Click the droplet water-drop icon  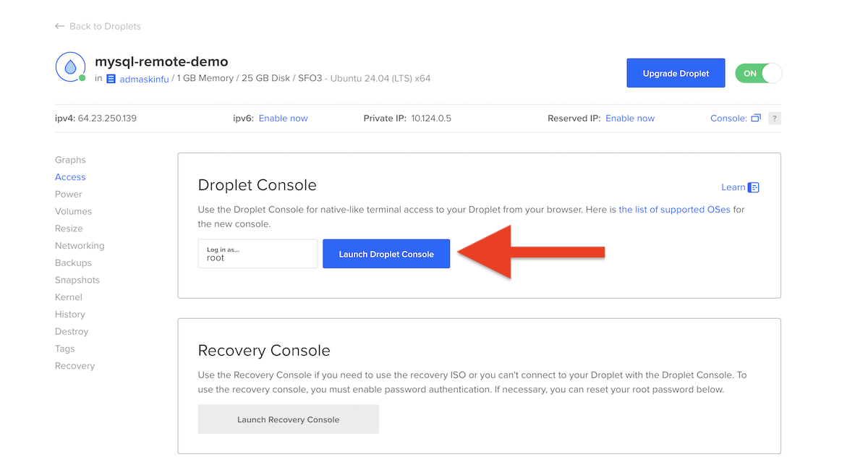click(70, 67)
